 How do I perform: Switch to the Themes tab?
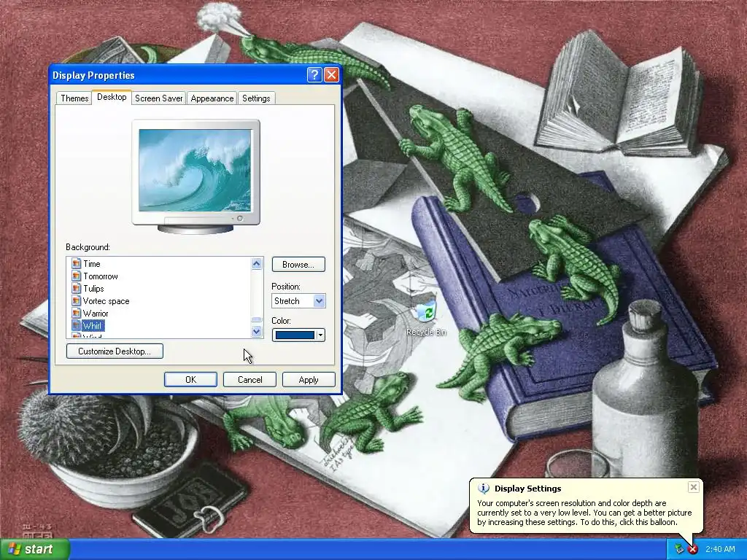coord(74,98)
